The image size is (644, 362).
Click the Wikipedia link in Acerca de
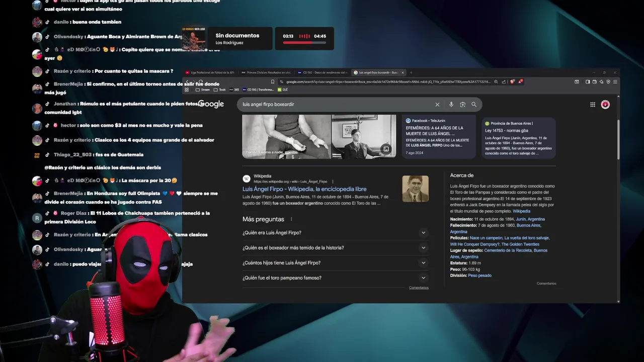point(521,211)
